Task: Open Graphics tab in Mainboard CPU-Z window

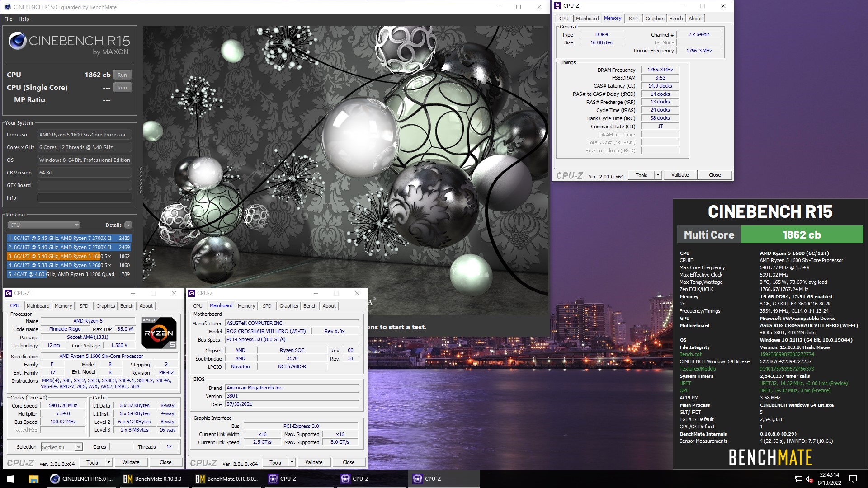Action: (288, 306)
